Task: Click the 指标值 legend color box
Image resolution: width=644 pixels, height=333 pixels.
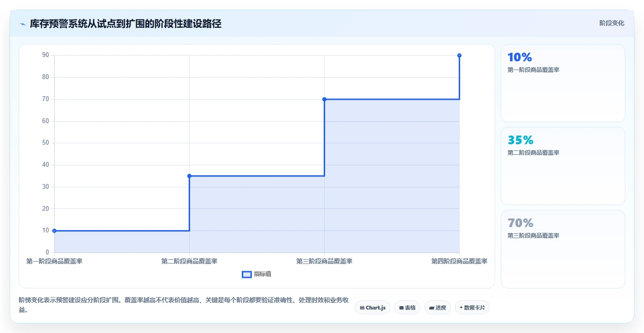Action: pyautogui.click(x=247, y=275)
